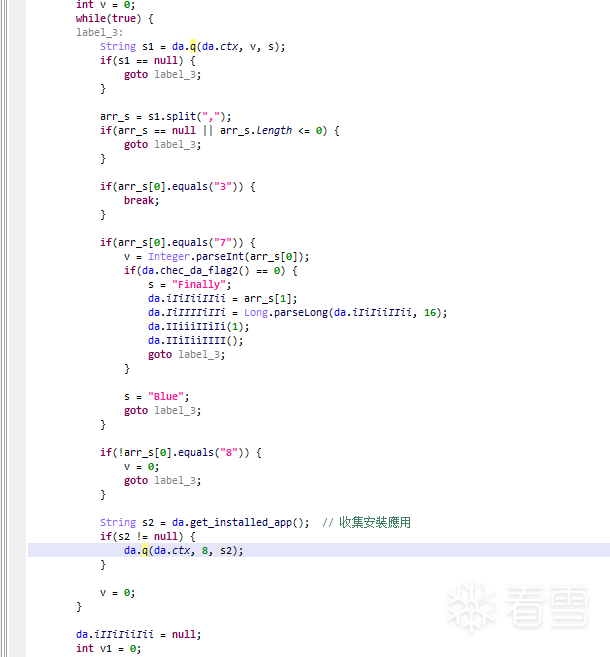
Task: Click field "iIiIiiIIii" assigned from arr_s[1]
Action: pyautogui.click(x=196, y=299)
